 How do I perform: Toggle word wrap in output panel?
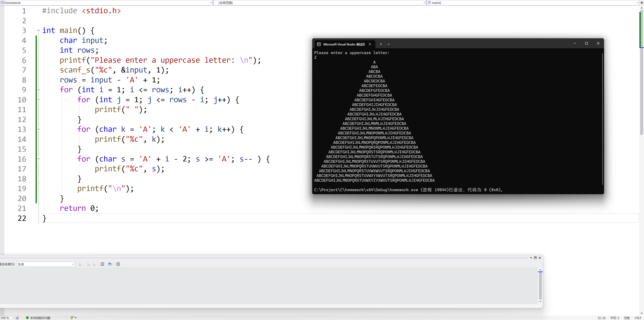tap(110, 264)
